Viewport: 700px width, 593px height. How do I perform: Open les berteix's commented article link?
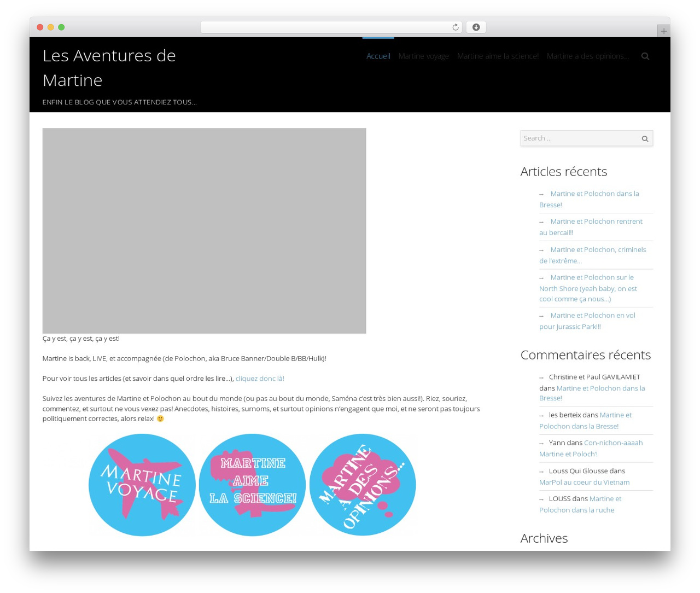coord(585,421)
